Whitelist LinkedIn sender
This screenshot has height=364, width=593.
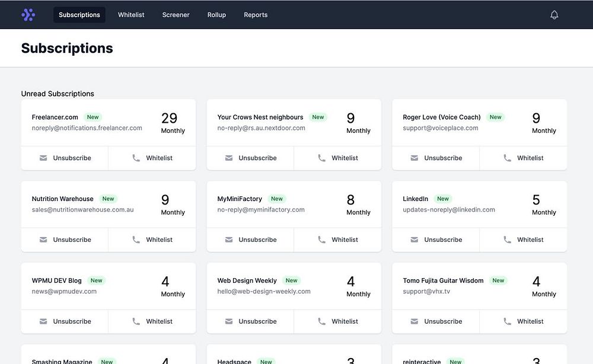pos(524,240)
